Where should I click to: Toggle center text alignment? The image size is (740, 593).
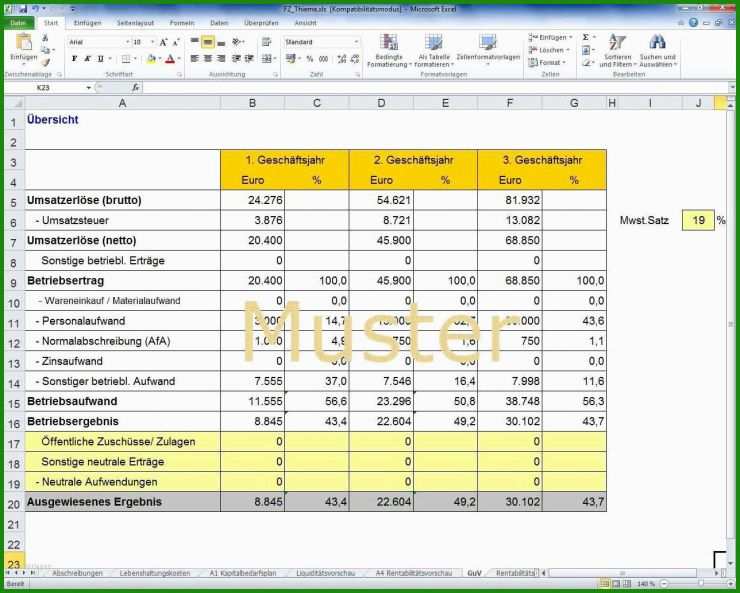tap(208, 58)
